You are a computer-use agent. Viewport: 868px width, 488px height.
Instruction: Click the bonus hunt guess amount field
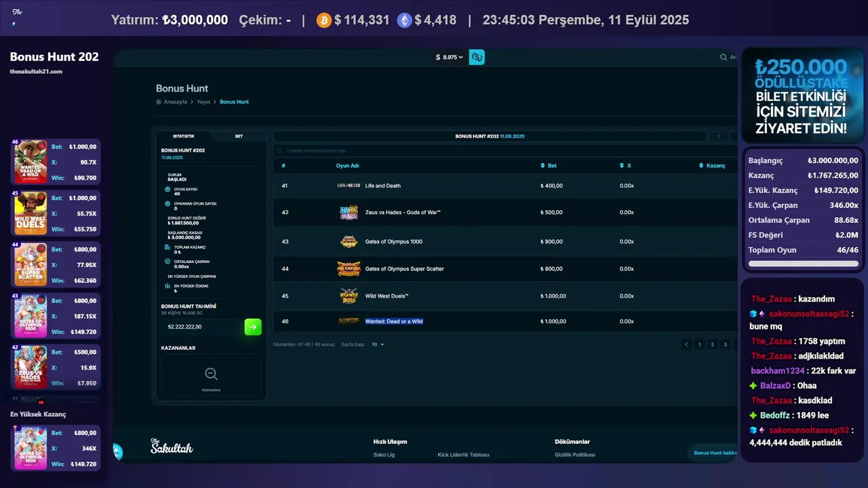point(202,327)
